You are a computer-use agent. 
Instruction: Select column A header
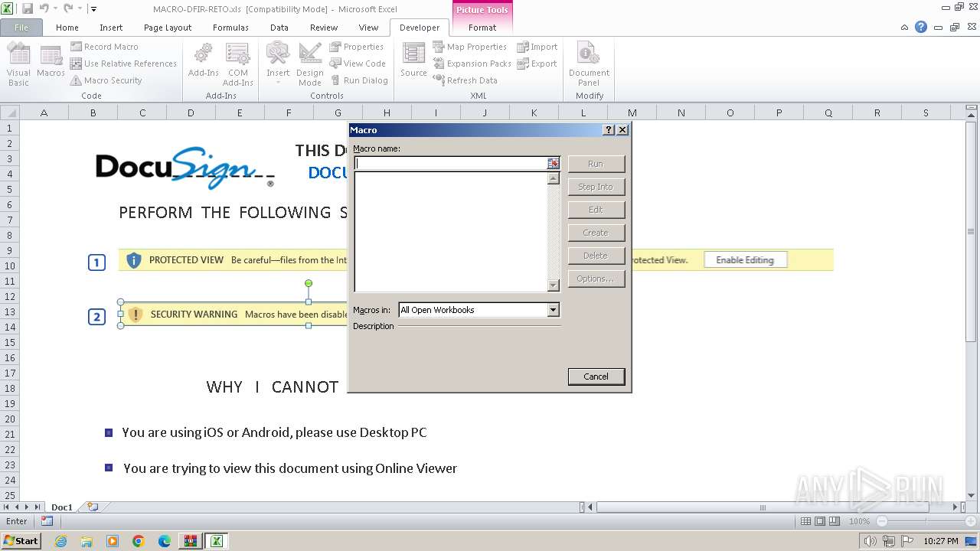point(44,112)
